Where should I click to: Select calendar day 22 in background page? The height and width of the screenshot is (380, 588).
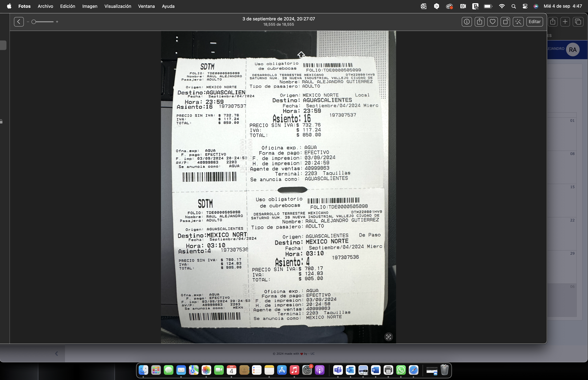(x=572, y=220)
